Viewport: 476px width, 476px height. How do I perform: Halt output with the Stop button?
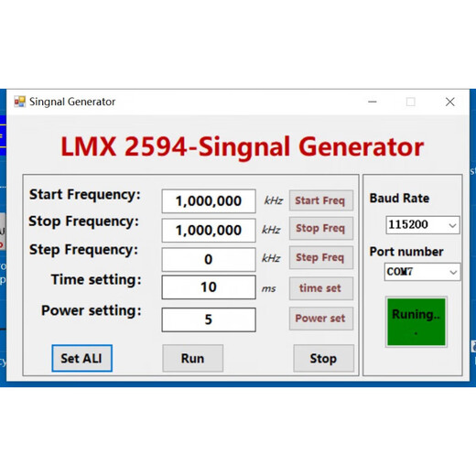(x=323, y=358)
